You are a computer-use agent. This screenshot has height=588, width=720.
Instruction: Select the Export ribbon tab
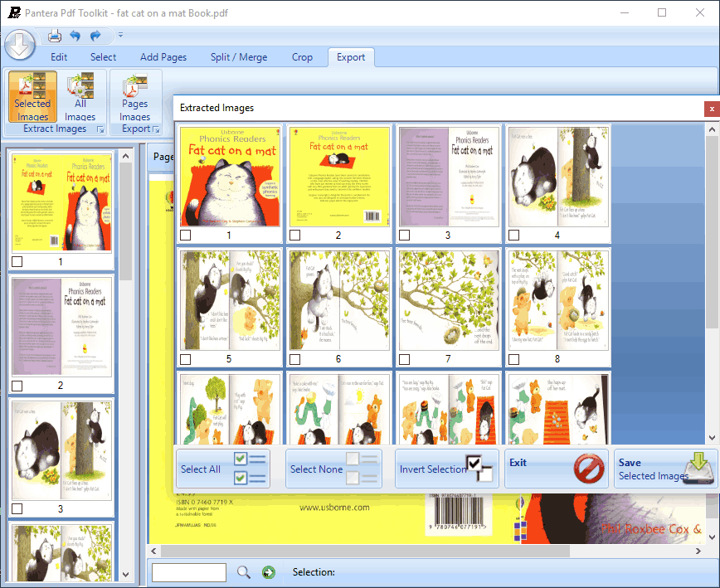click(351, 57)
